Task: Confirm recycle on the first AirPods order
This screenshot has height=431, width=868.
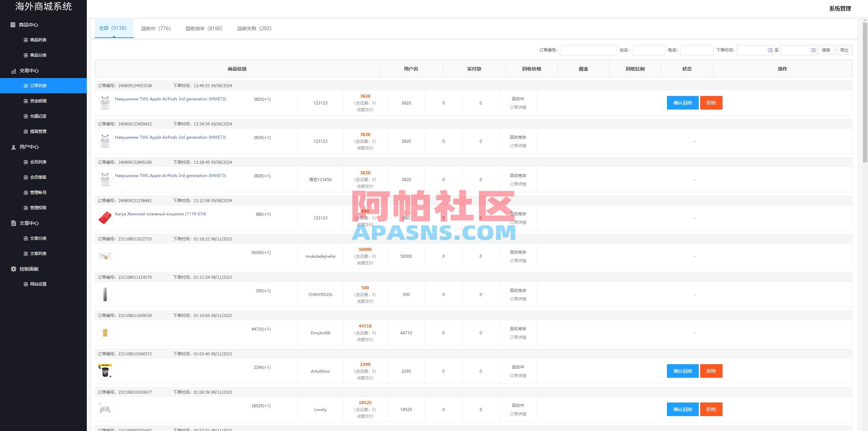Action: [x=683, y=103]
